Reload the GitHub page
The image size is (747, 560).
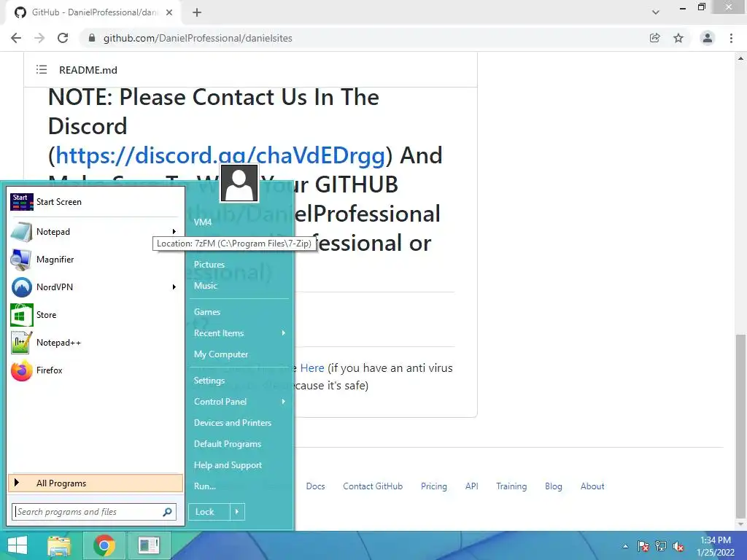coord(63,38)
